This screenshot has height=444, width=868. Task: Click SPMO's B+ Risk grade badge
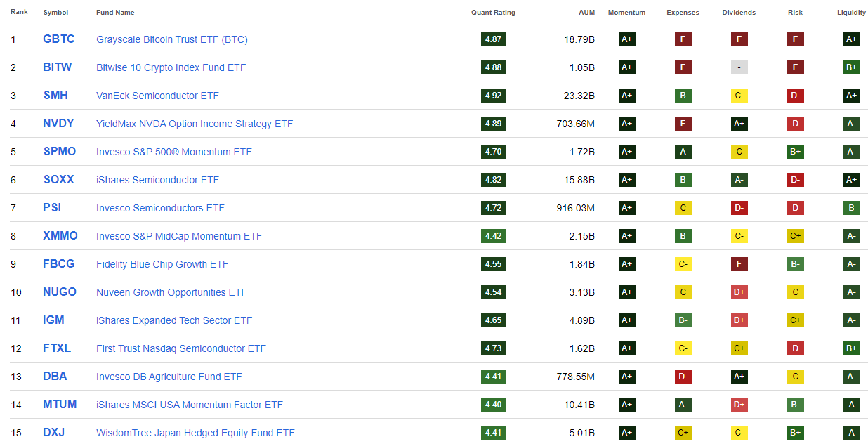tap(795, 152)
